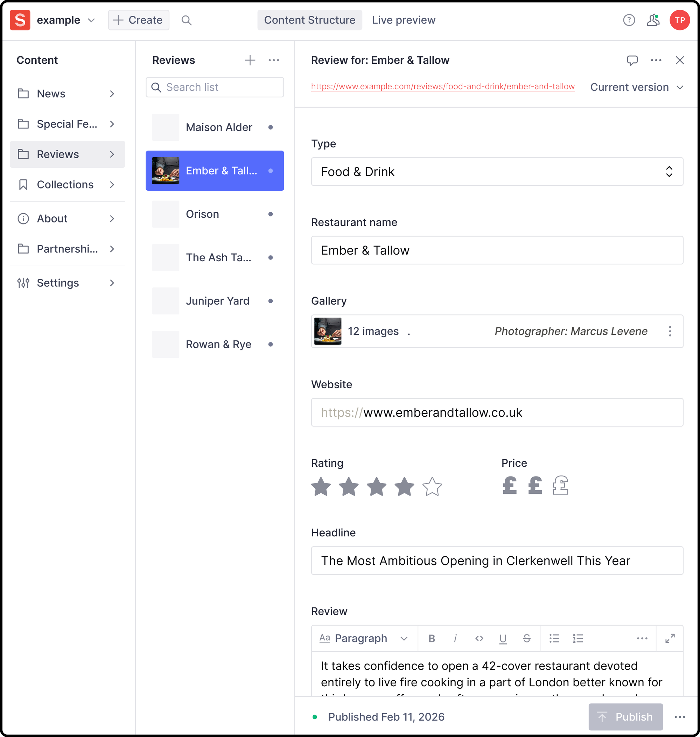Image resolution: width=700 pixels, height=737 pixels.
Task: Expand the News folder
Action: point(67,94)
